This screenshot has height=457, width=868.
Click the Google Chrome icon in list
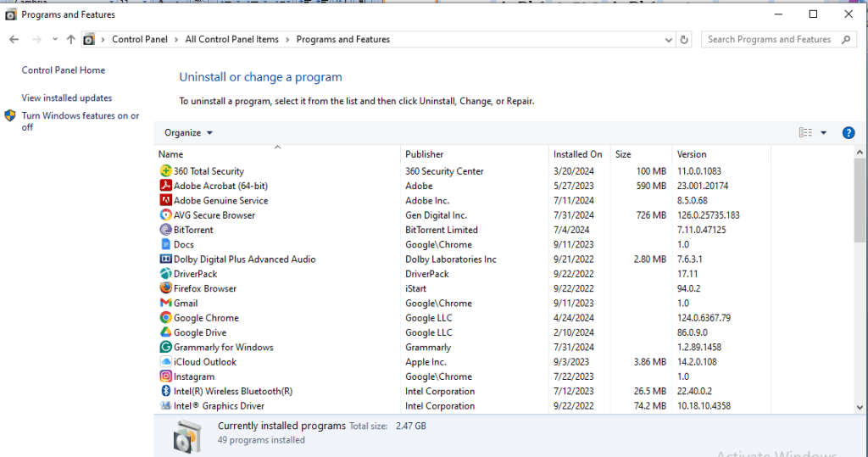click(166, 318)
